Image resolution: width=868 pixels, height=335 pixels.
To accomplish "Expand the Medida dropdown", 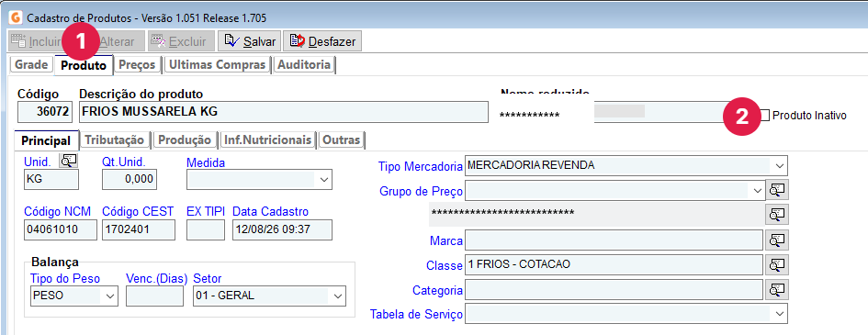I will (x=324, y=180).
